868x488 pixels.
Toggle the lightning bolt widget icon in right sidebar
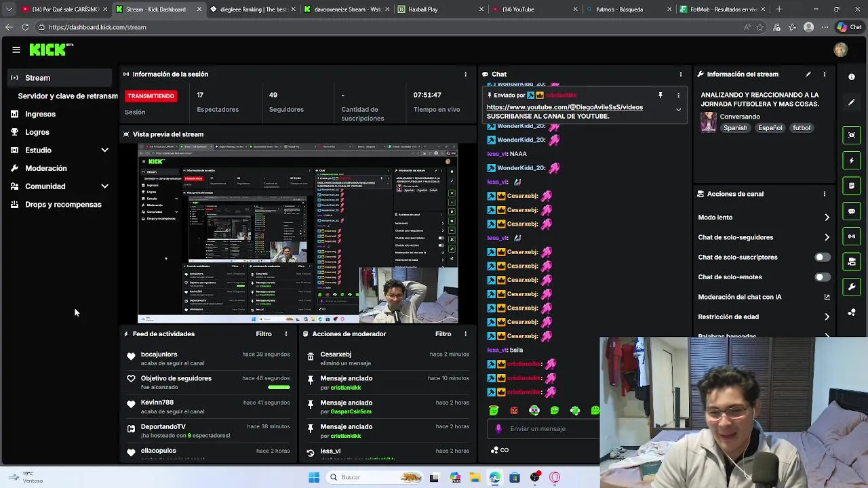(x=852, y=161)
